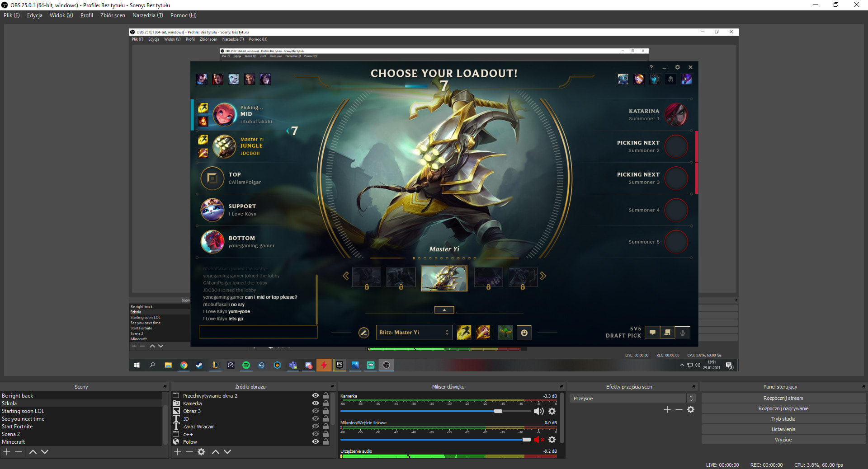868x469 pixels.
Task: Move selected source up in list
Action: click(x=216, y=452)
